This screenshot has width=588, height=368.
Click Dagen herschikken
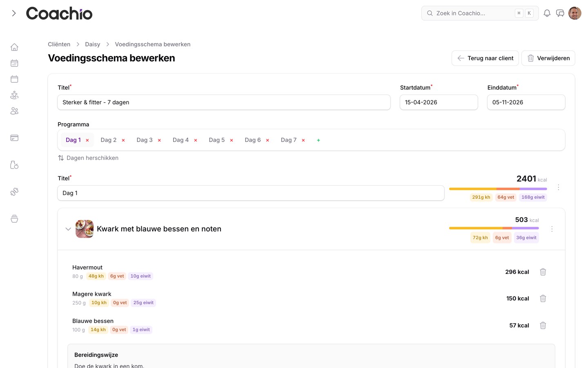pos(88,158)
